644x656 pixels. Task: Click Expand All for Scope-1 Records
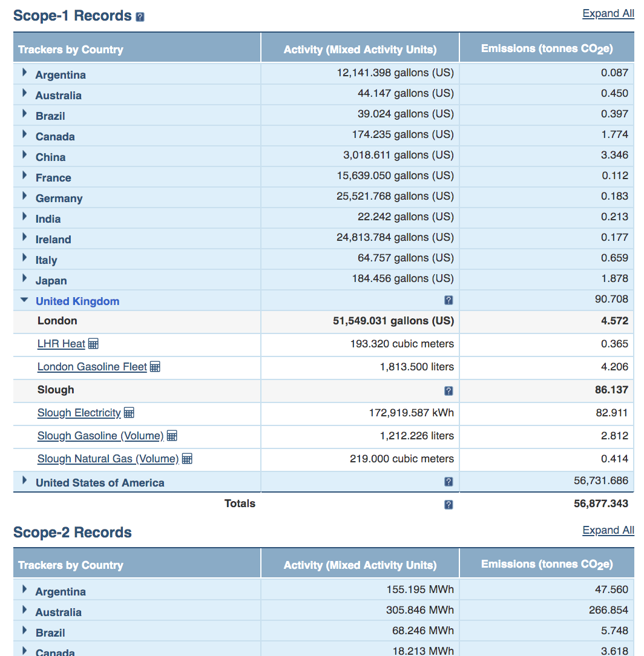tap(608, 14)
